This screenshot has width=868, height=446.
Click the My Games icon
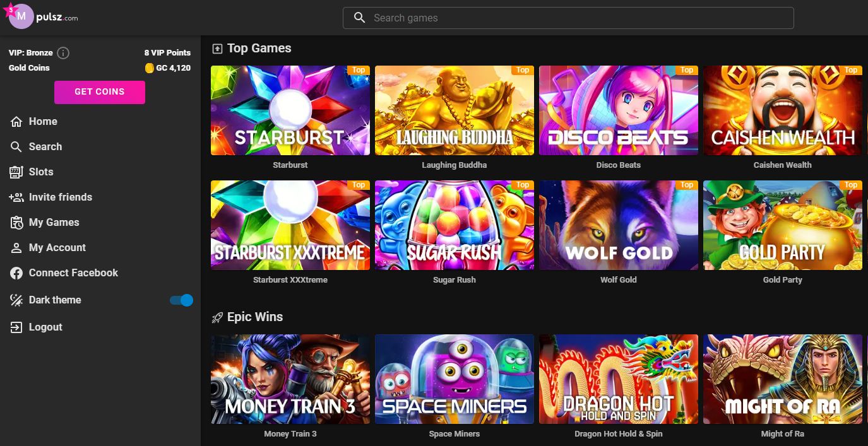16,222
